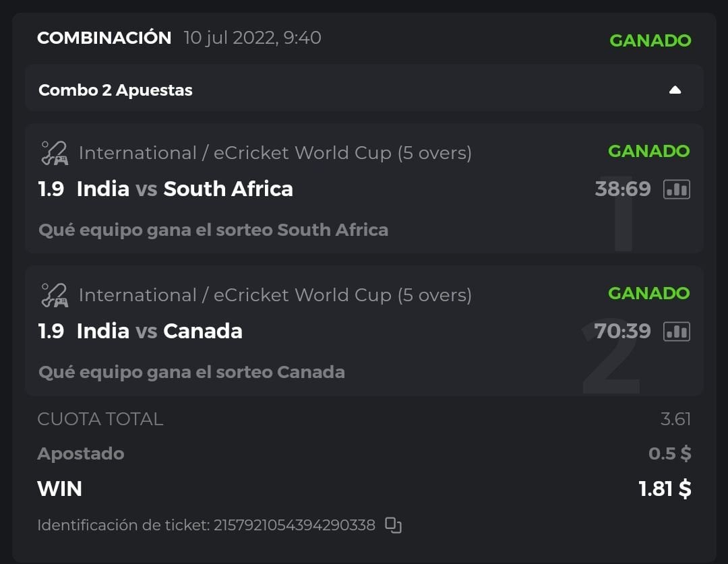
Task: Click the COMBINACIÓN title
Action: click(104, 38)
